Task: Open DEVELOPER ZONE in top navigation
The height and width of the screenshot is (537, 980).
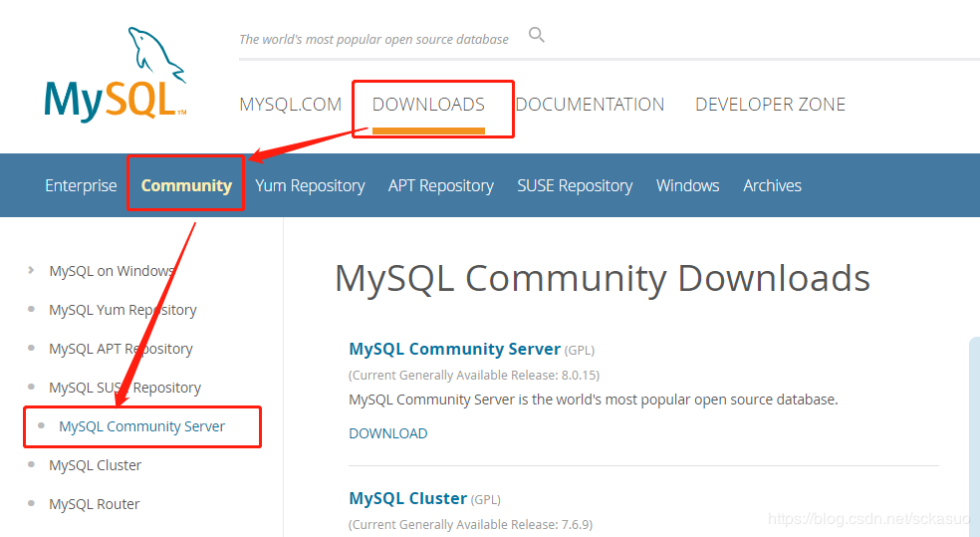Action: (770, 105)
